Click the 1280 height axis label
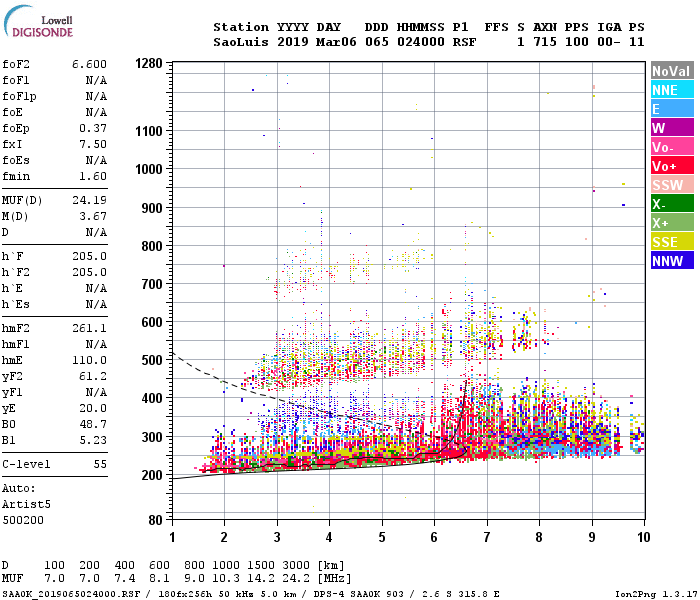 [149, 63]
